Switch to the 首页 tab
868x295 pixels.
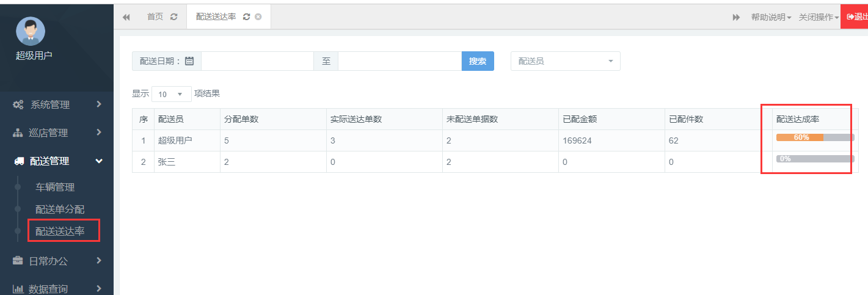[155, 17]
